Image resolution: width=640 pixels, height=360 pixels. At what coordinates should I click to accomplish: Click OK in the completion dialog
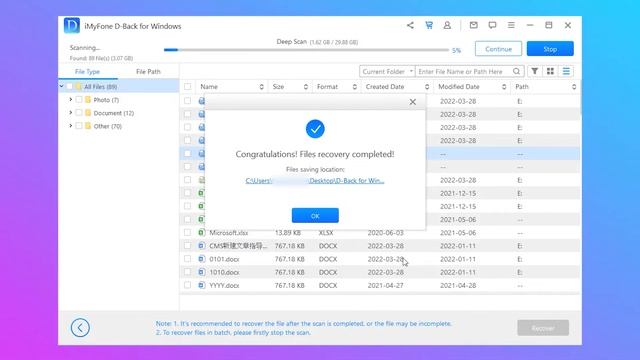coord(315,216)
